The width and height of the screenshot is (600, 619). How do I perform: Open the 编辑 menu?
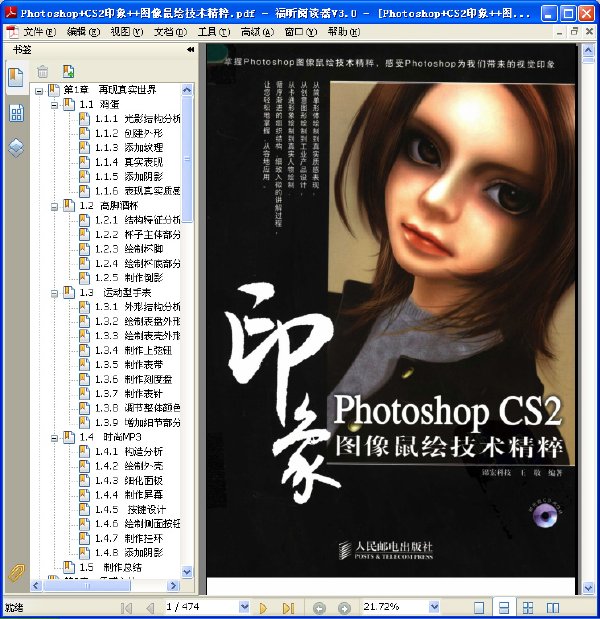tap(83, 32)
